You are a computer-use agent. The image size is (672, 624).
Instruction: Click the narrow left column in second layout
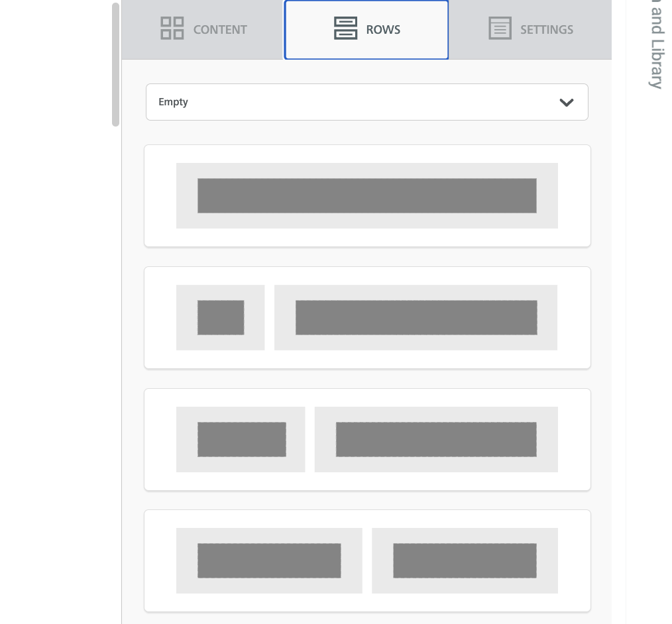(x=221, y=317)
